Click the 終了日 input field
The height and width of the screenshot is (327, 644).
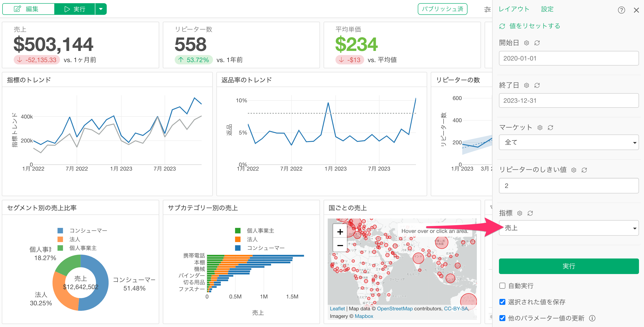coord(569,101)
